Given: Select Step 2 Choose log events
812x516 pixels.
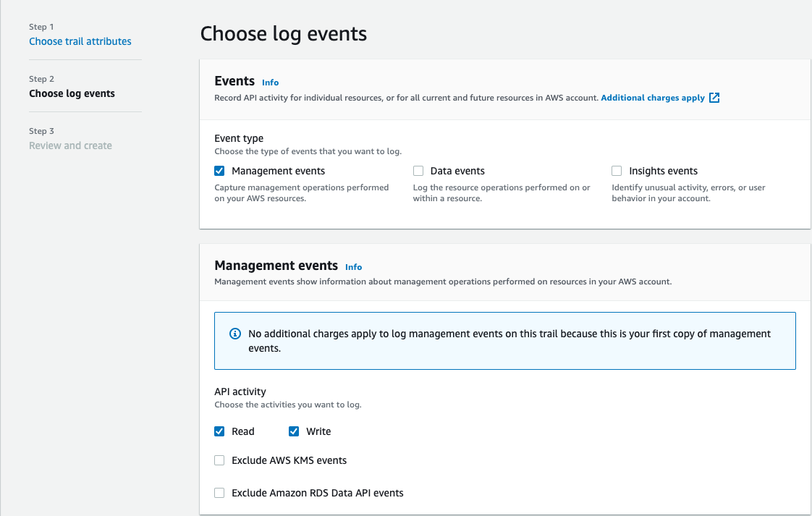Looking at the screenshot, I should pos(72,93).
